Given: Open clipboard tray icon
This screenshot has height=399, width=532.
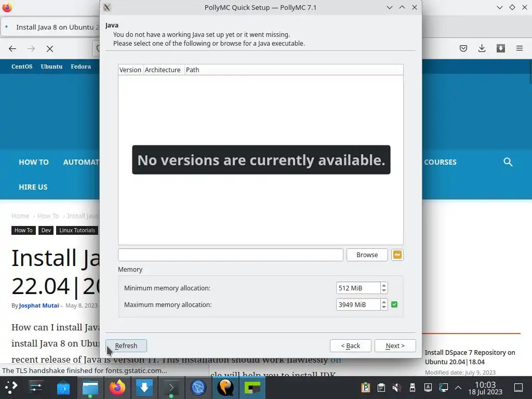Looking at the screenshot, I should tap(381, 388).
